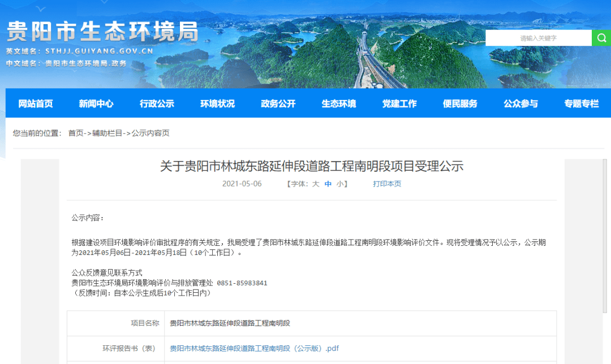Image resolution: width=611 pixels, height=364 pixels.
Task: Open the 政务公开 menu item
Action: [278, 103]
